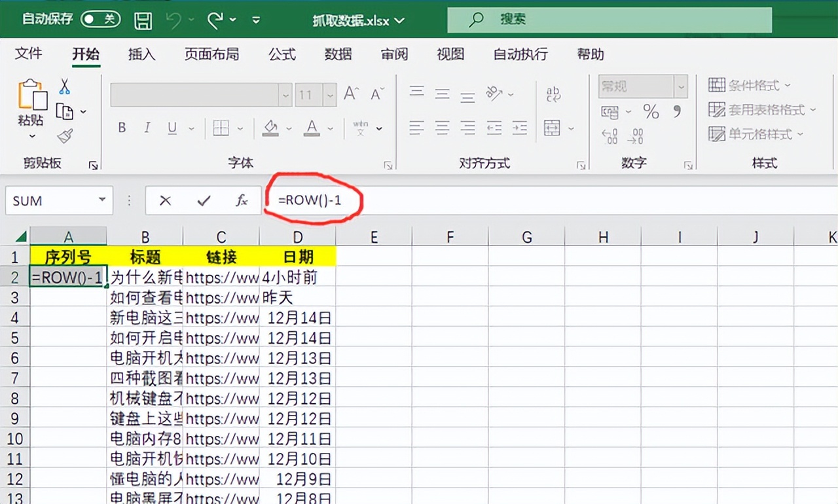This screenshot has width=838, height=504.
Task: Click the text Orientation icon
Action: pos(495,94)
